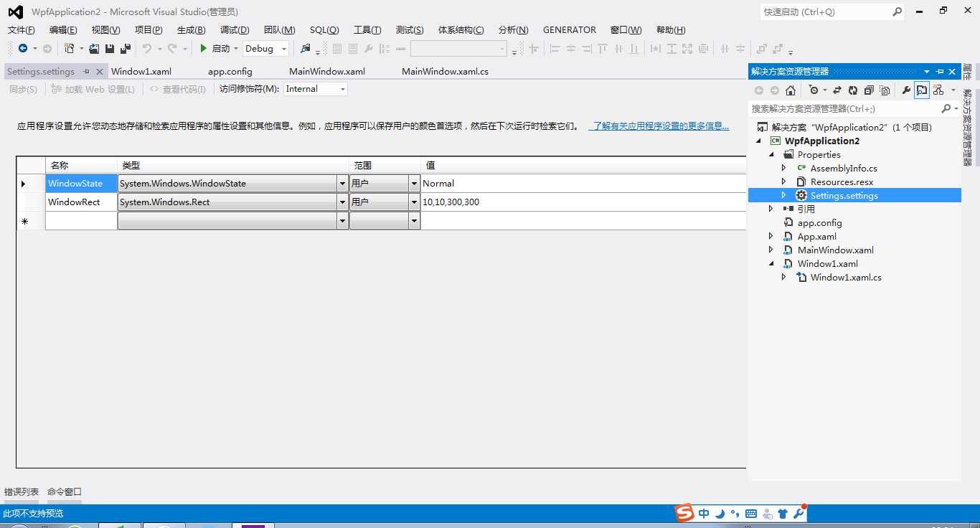Open the IME toolbox wrench icon
980x528 pixels.
(x=798, y=514)
